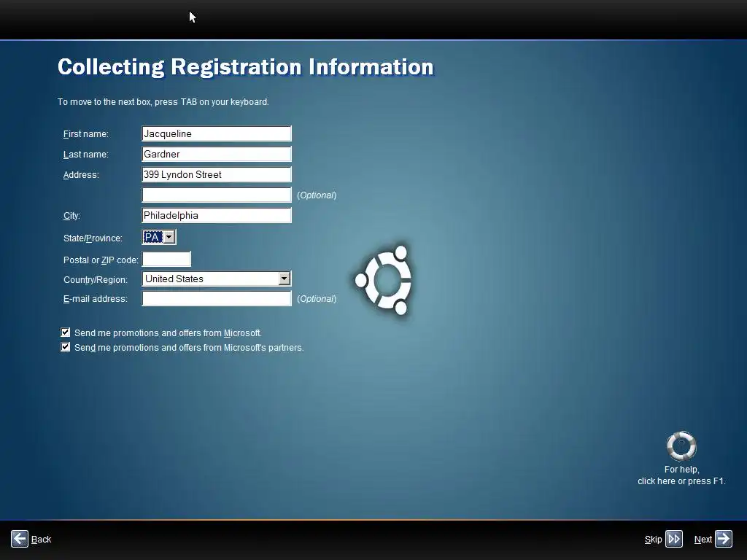Click the Next label
Image resolution: width=747 pixels, height=560 pixels.
coord(703,539)
